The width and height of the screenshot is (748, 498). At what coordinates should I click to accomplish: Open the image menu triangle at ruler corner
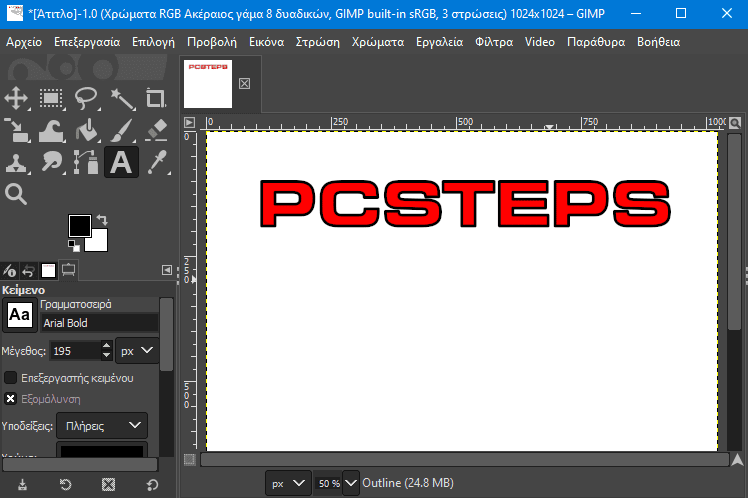pos(189,123)
